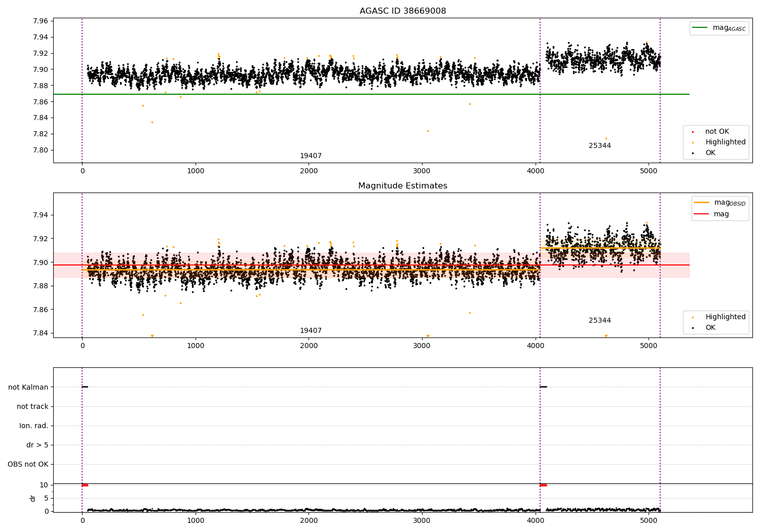Click green line sample in top legend
Image resolution: width=760 pixels, height=532 pixels.
point(700,28)
